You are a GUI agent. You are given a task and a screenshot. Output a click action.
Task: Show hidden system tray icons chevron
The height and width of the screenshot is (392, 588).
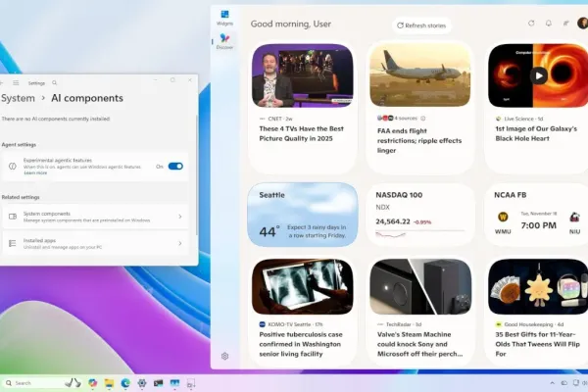coord(552,383)
